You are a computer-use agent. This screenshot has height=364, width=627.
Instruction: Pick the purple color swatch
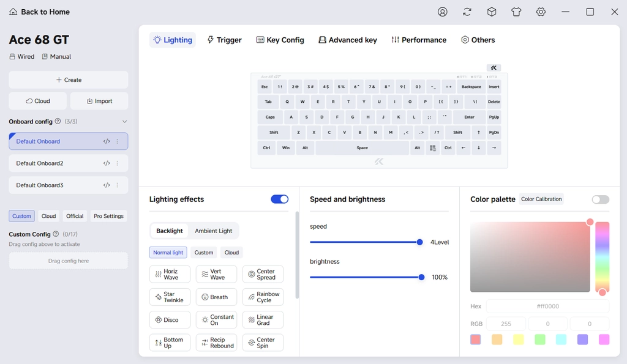click(x=582, y=340)
